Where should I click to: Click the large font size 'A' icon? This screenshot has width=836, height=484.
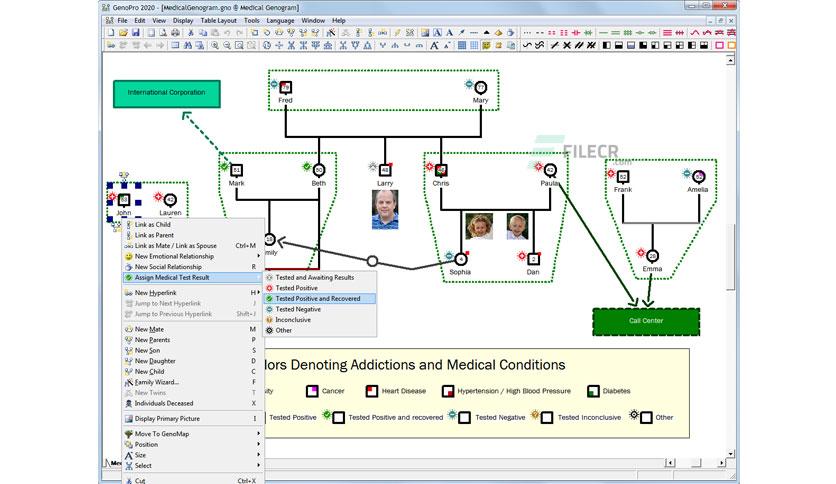coord(434,45)
